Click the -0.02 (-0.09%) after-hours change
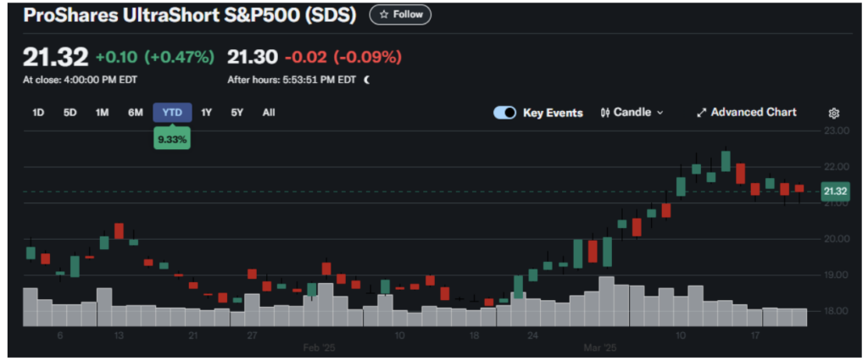Viewport: 868px width, 361px height. (x=343, y=57)
